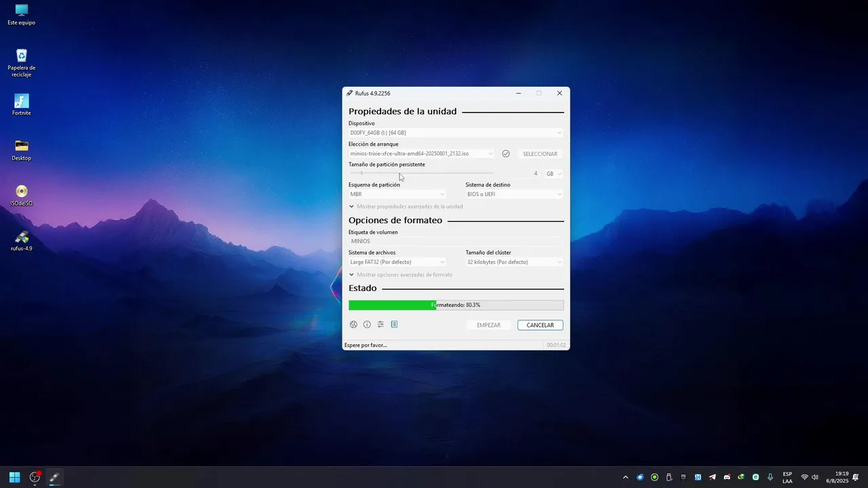The height and width of the screenshot is (488, 868).
Task: Open the Sistema de archivos dropdown
Action: (397, 262)
